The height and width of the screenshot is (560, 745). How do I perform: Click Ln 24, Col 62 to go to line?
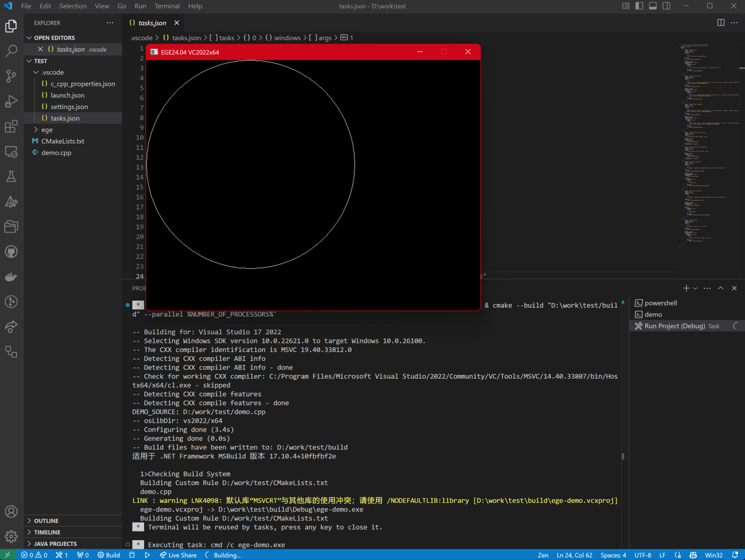click(574, 555)
